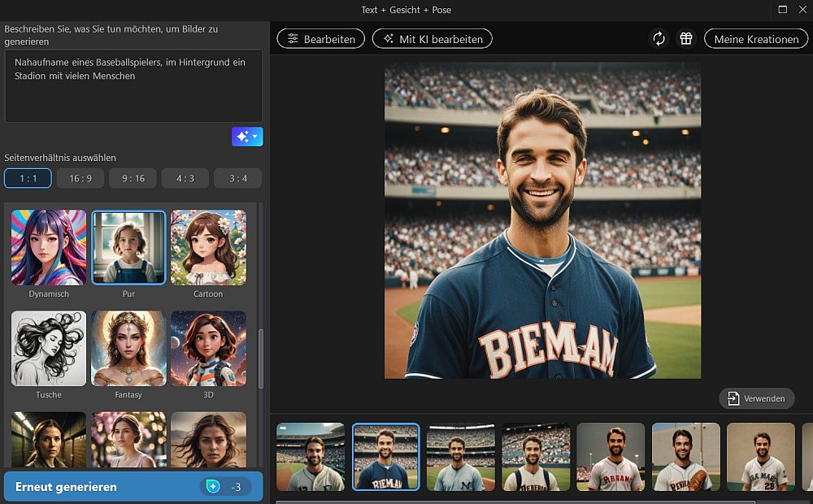Select third result with light blue jersey
Image resolution: width=813 pixels, height=504 pixels.
coord(460,457)
